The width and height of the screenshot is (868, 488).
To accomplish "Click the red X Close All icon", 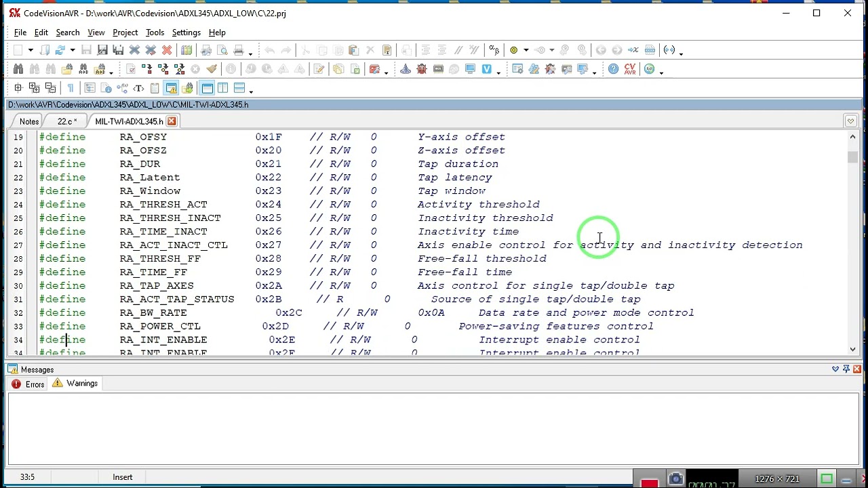I will click(x=167, y=50).
